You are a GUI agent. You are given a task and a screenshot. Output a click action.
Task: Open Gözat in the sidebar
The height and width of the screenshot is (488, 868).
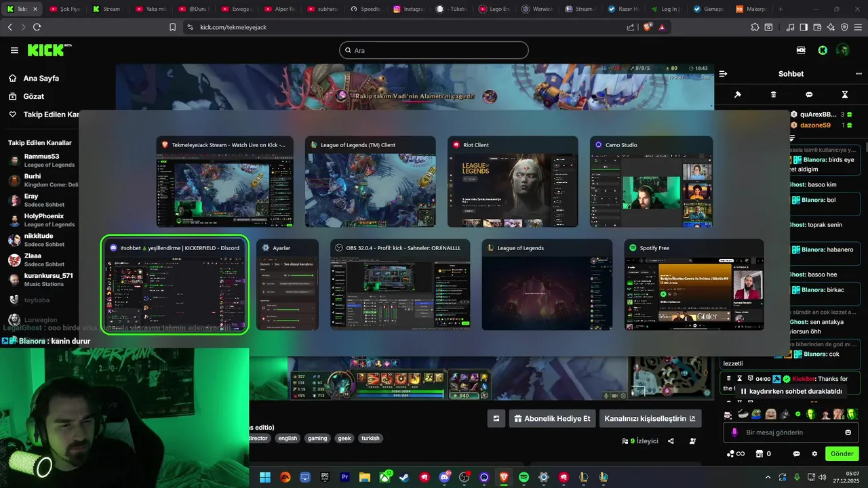[33, 96]
